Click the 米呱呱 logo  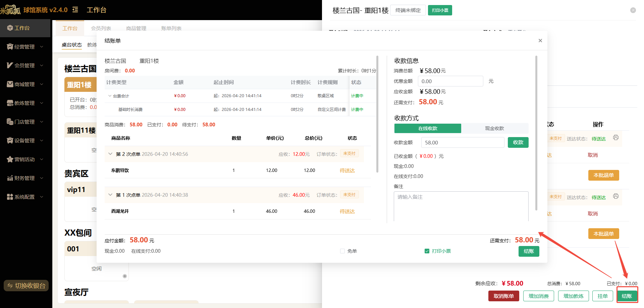click(x=11, y=10)
